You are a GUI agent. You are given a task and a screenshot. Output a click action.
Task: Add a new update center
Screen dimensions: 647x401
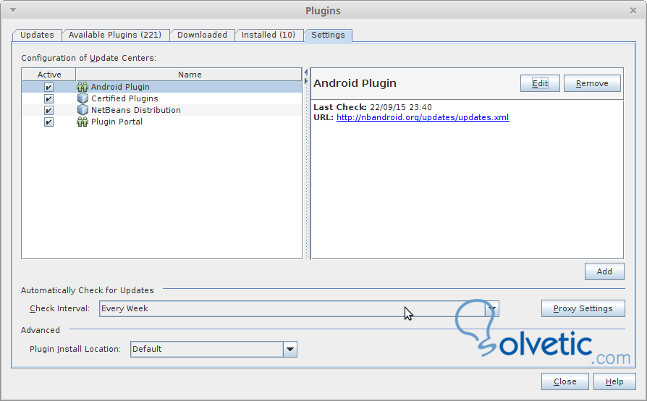point(604,271)
